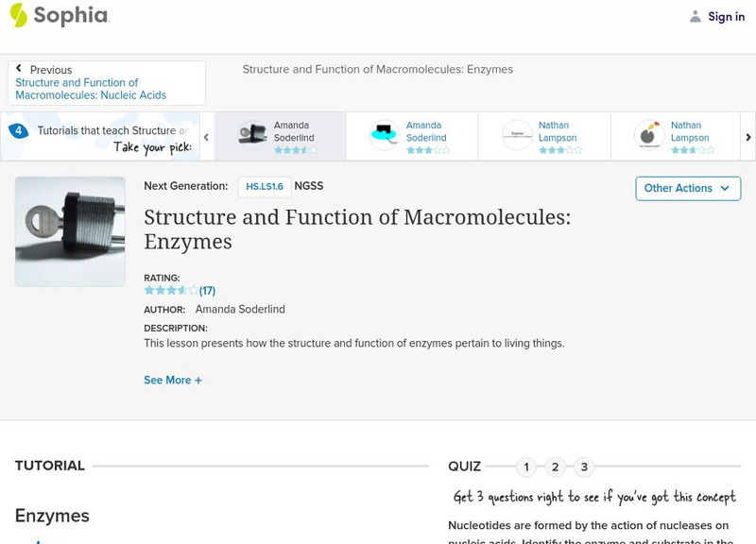Image resolution: width=756 pixels, height=544 pixels.
Task: Open the Nucleic Acids previous lesson link
Action: pyautogui.click(x=90, y=88)
